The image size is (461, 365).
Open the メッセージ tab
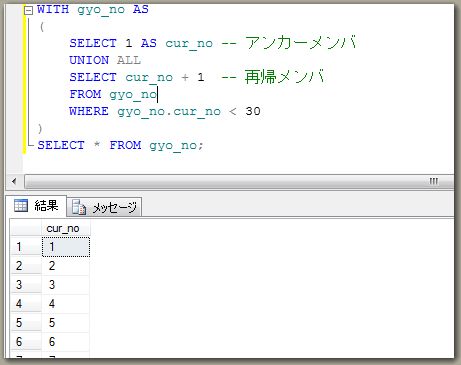[105, 207]
